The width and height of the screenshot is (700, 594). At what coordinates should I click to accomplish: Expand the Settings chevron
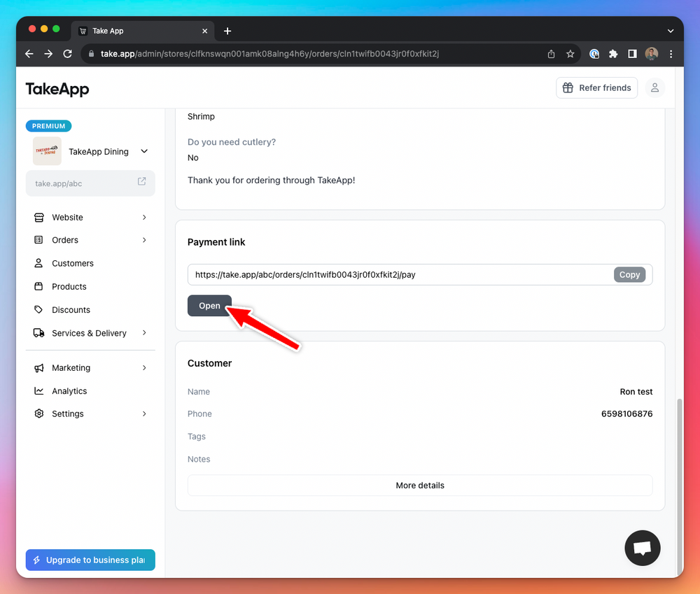[144, 413]
